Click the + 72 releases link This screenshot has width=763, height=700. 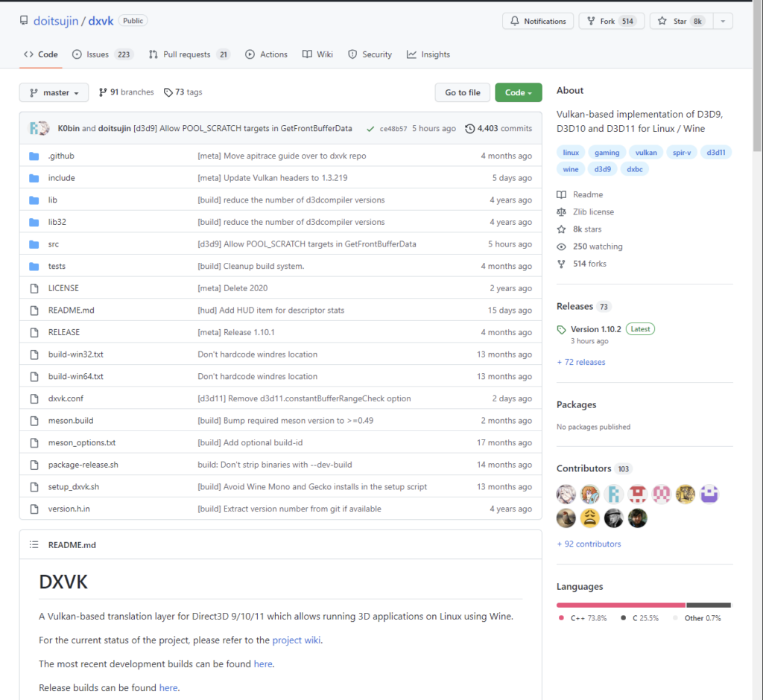[x=581, y=363]
